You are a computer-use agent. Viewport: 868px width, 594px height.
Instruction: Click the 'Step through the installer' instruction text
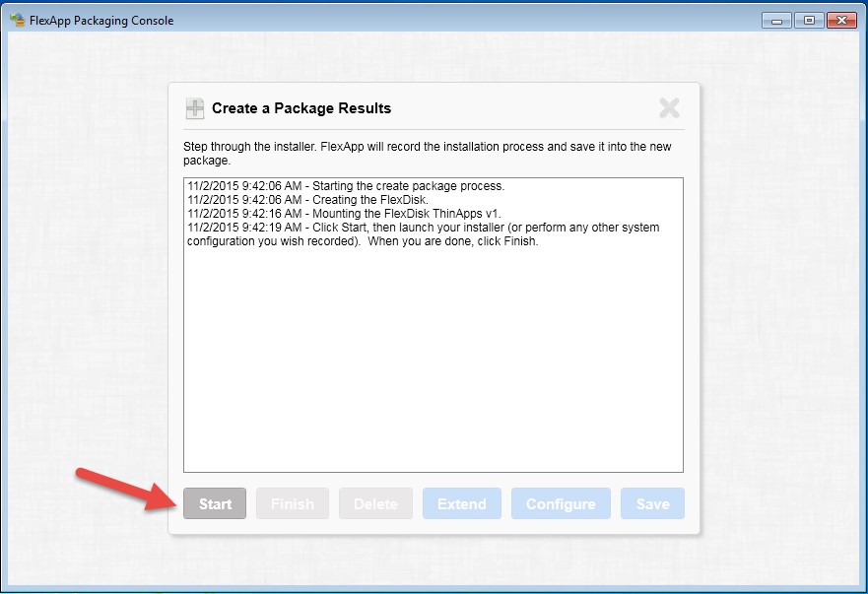(x=428, y=154)
